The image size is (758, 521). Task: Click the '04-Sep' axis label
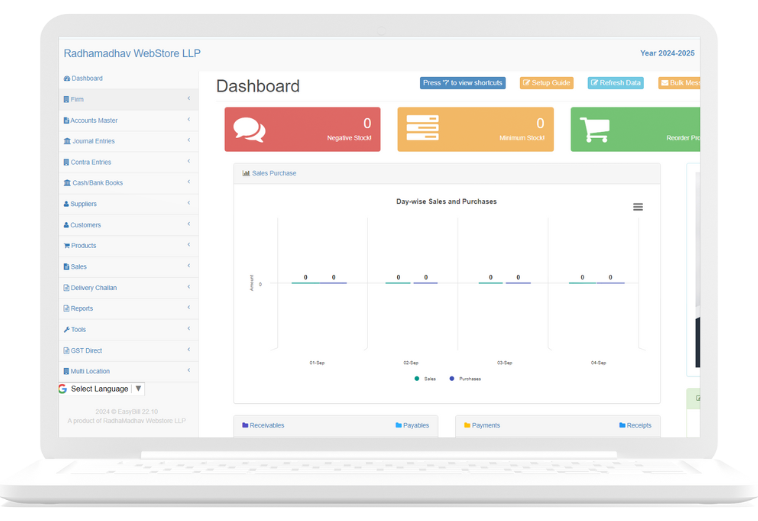click(x=598, y=362)
